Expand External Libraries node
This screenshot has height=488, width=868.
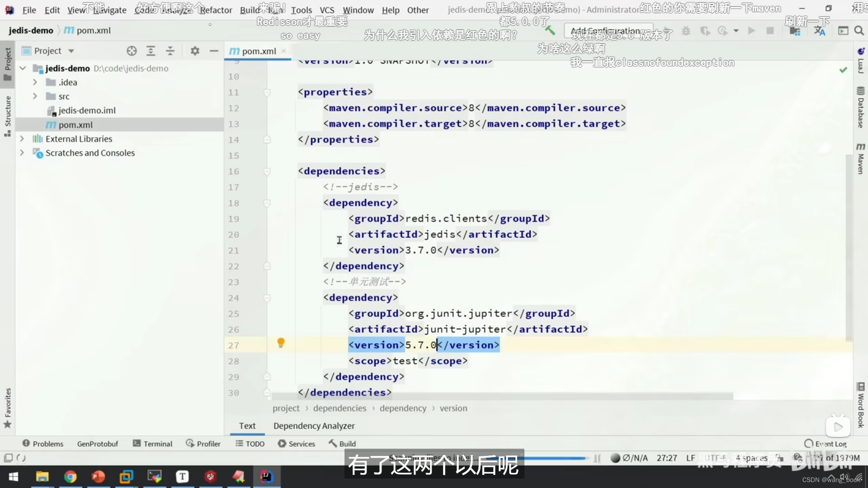[22, 139]
